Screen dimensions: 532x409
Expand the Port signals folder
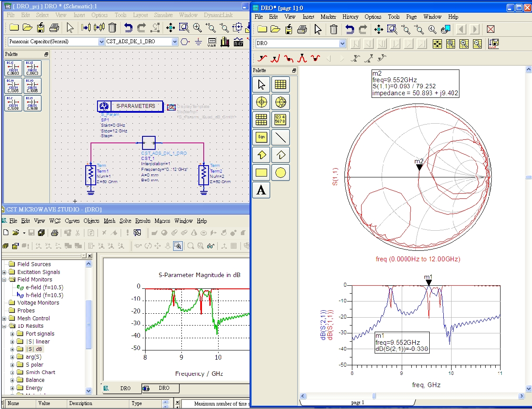click(x=13, y=334)
